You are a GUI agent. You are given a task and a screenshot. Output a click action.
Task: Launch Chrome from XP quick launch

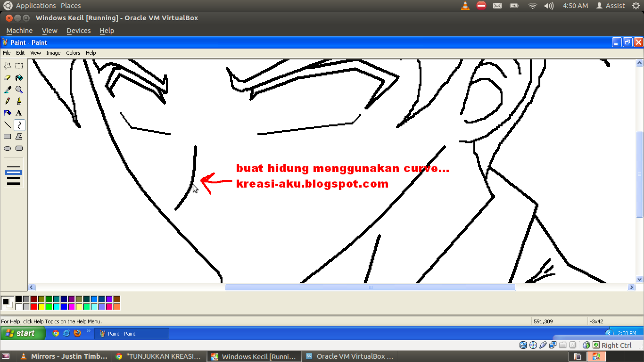[56, 333]
